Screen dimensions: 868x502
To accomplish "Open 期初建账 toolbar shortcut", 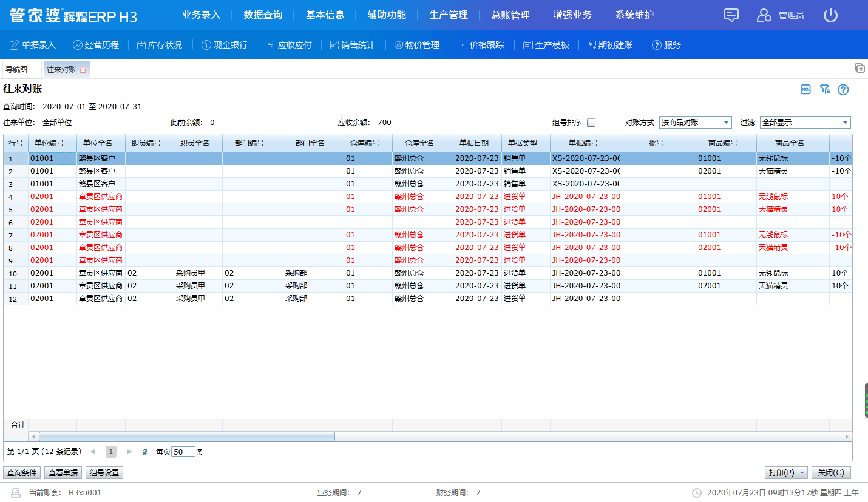I will pos(609,45).
